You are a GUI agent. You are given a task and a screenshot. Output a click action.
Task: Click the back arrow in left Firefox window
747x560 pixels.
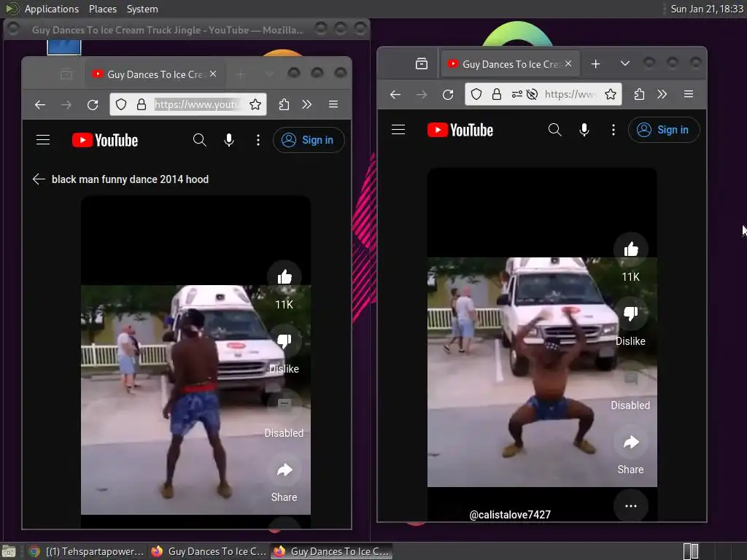[40, 104]
